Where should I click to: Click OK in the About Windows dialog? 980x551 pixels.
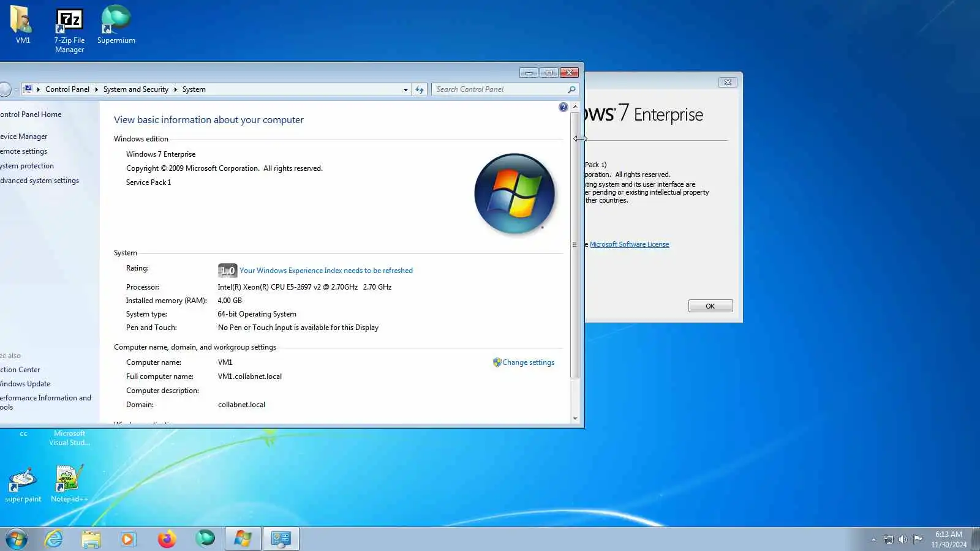coord(710,306)
